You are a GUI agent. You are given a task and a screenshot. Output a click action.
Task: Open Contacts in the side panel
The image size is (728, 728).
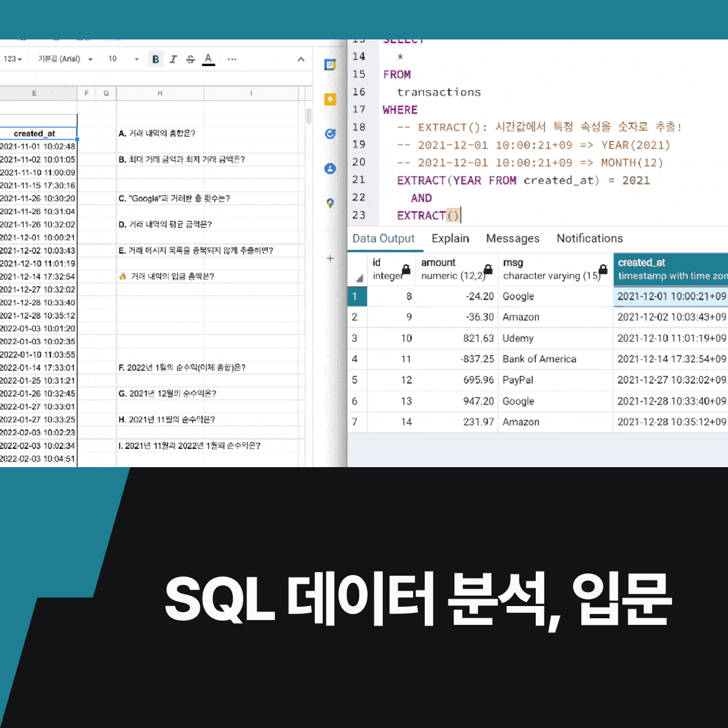pos(330,168)
